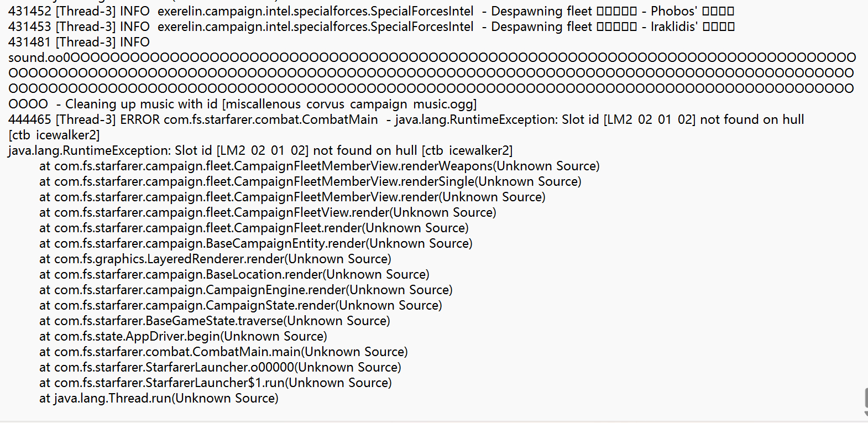Click the renderWeapons stack trace line
Image resolution: width=868 pixels, height=423 pixels.
(x=319, y=166)
